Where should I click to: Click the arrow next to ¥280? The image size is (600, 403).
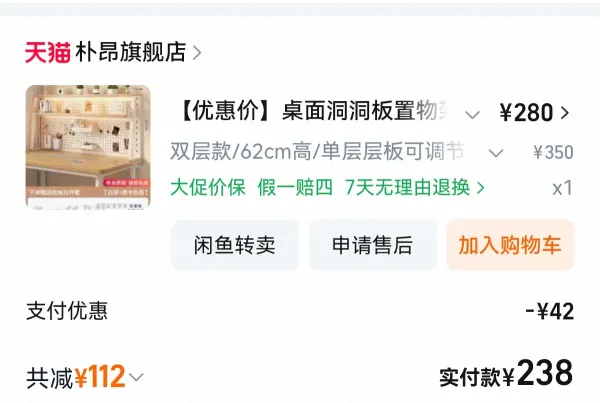pos(565,113)
